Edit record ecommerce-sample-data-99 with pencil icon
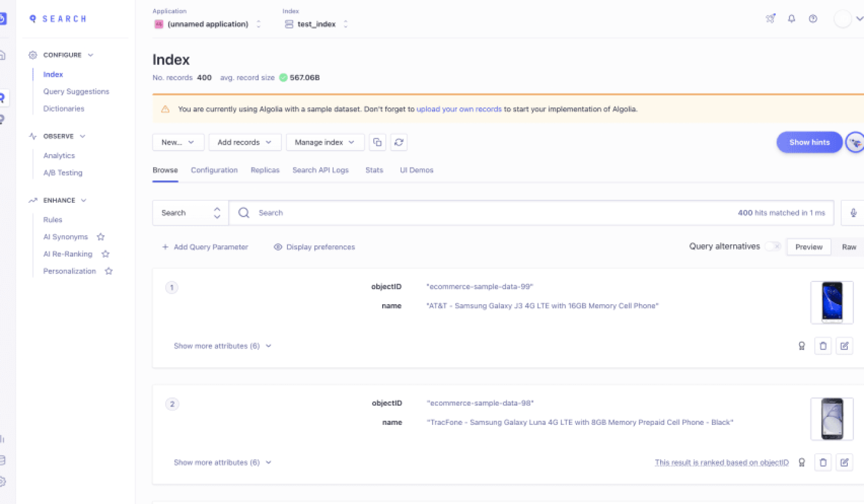The width and height of the screenshot is (864, 504). point(844,346)
